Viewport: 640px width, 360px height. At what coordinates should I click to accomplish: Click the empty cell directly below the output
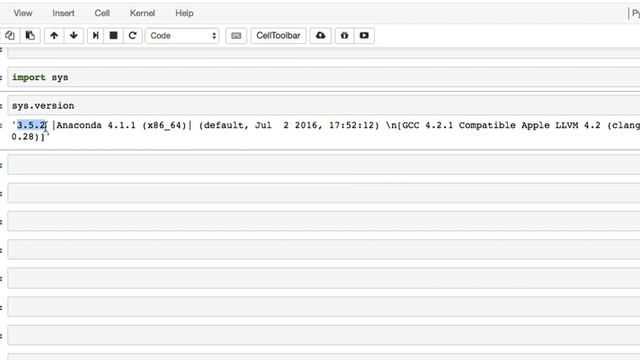(324, 164)
